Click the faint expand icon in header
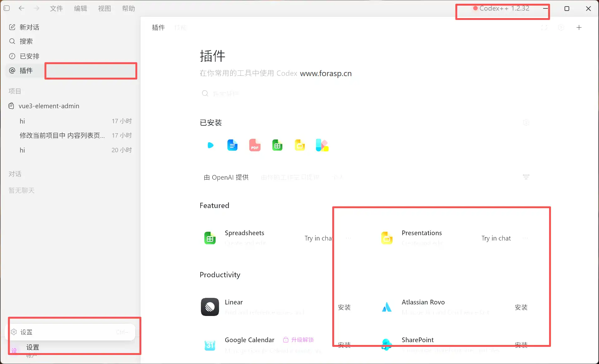Screen dimensions: 599x364 [544, 27]
